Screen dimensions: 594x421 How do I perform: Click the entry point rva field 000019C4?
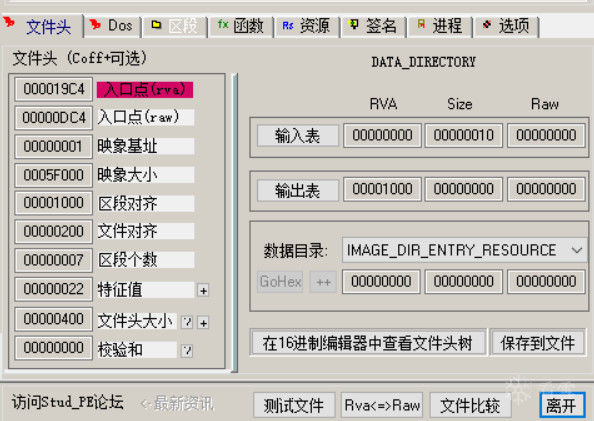(53, 89)
